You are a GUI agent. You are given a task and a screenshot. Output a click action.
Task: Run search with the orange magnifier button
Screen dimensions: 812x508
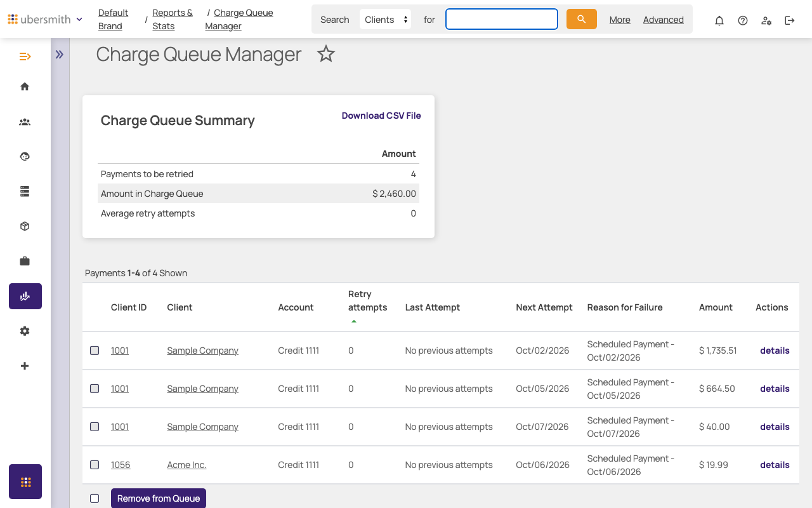(x=582, y=19)
